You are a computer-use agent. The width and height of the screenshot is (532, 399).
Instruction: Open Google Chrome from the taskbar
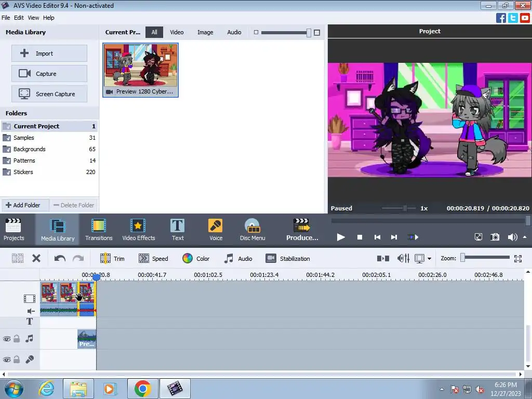tap(142, 389)
